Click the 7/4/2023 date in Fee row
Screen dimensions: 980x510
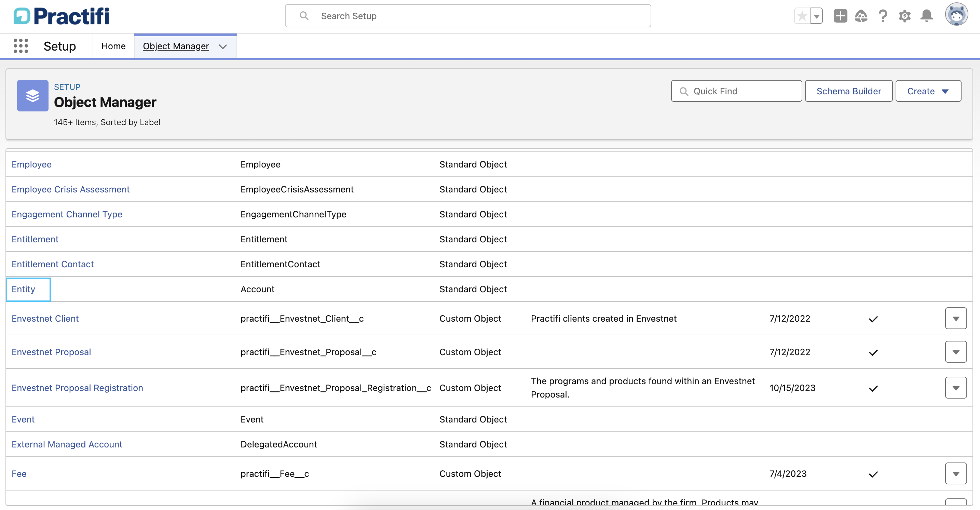tap(788, 473)
